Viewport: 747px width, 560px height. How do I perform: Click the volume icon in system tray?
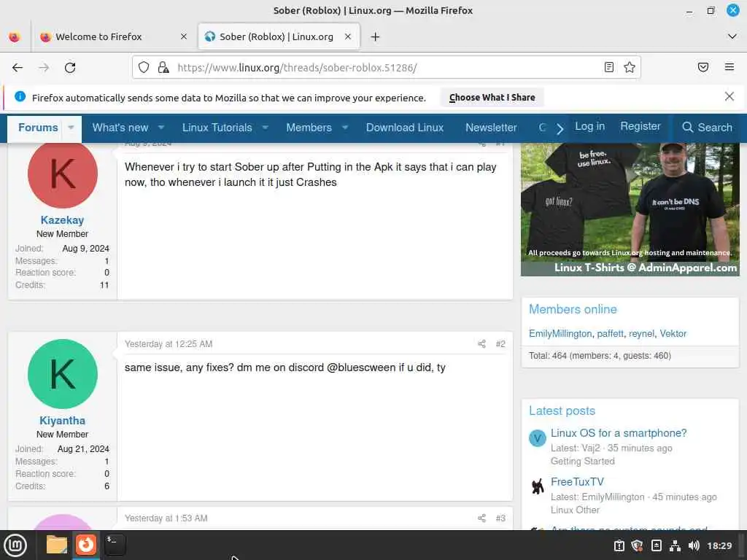coord(694,545)
